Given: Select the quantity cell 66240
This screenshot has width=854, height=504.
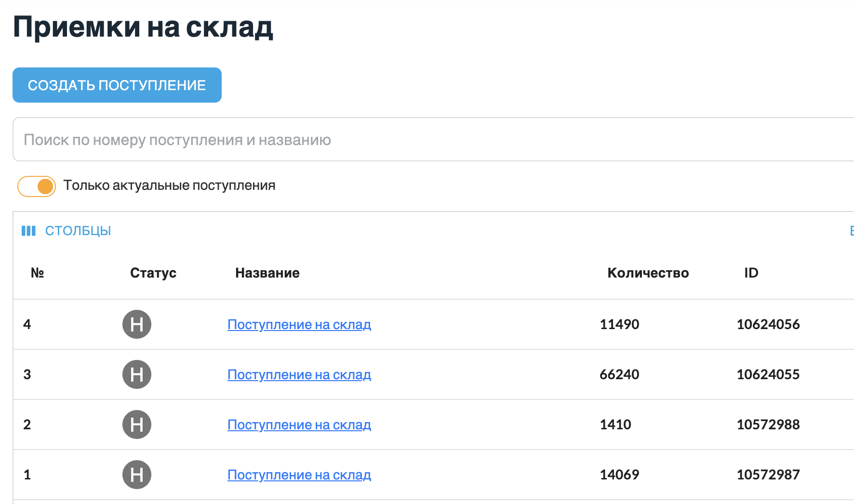Looking at the screenshot, I should click(619, 374).
